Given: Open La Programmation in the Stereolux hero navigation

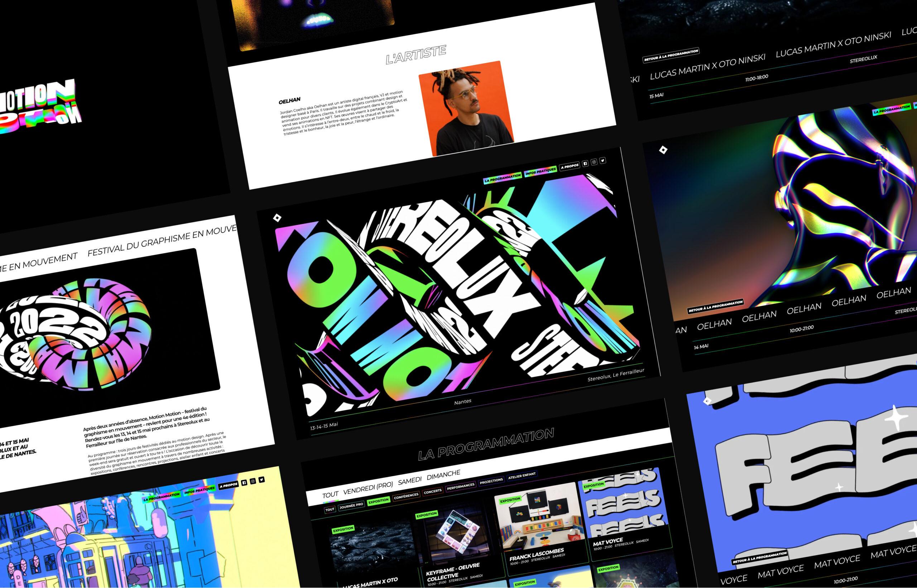Looking at the screenshot, I should pyautogui.click(x=503, y=178).
